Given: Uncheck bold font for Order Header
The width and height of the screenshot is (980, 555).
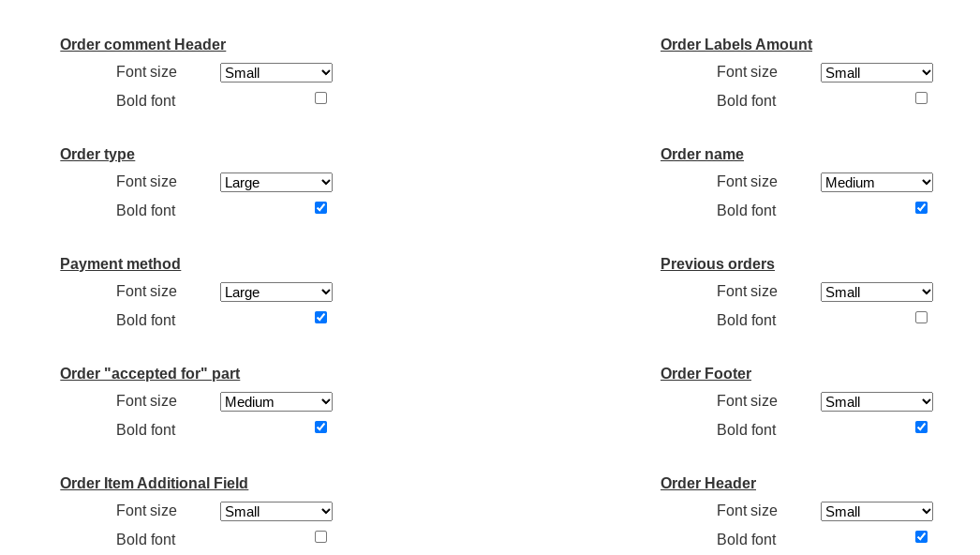Looking at the screenshot, I should [921, 537].
